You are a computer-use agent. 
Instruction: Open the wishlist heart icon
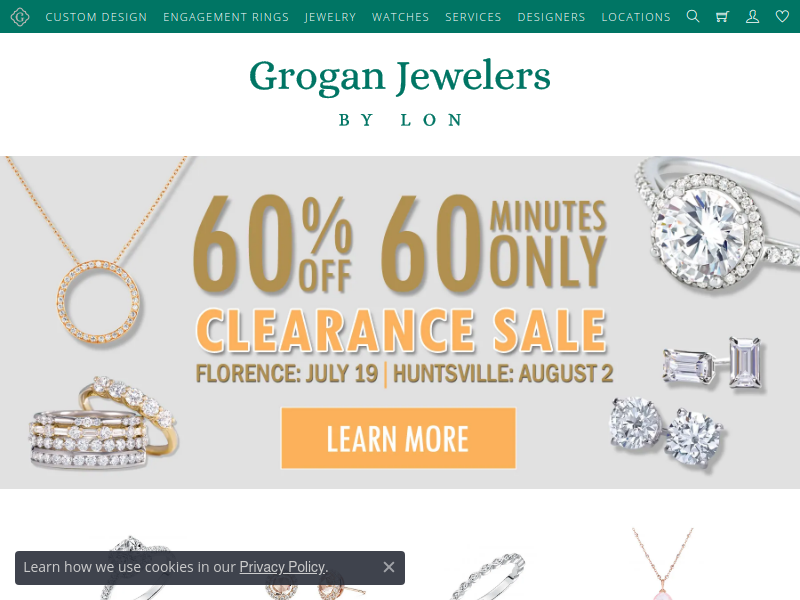point(782,17)
